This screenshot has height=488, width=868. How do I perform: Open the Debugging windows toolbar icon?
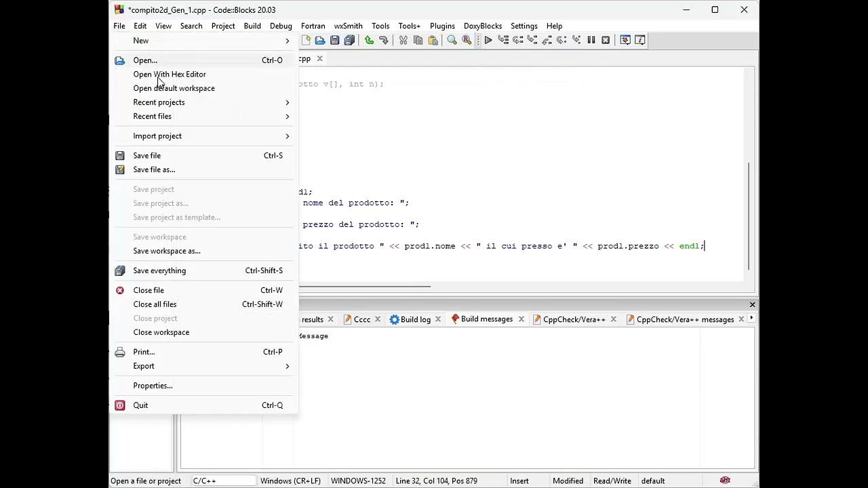pyautogui.click(x=625, y=41)
